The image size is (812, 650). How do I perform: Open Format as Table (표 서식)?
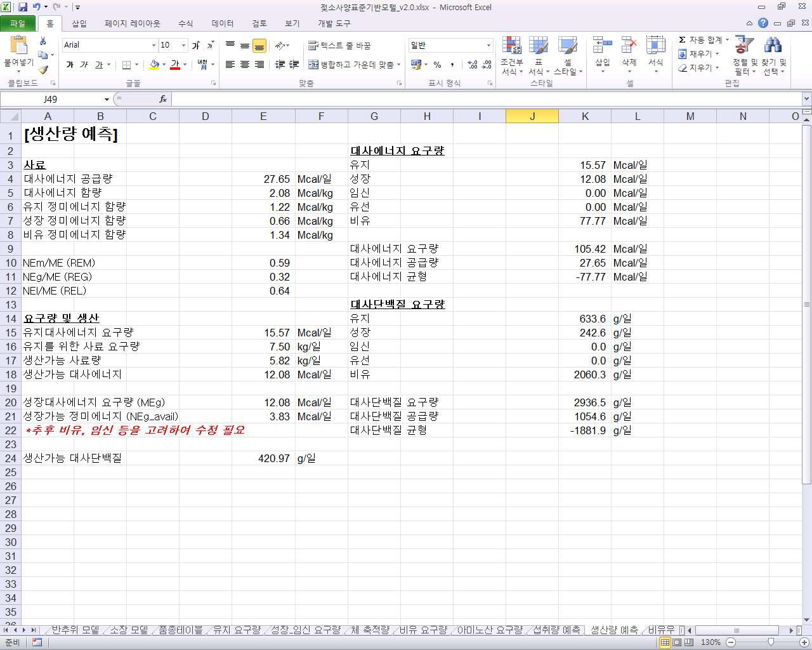[x=538, y=56]
